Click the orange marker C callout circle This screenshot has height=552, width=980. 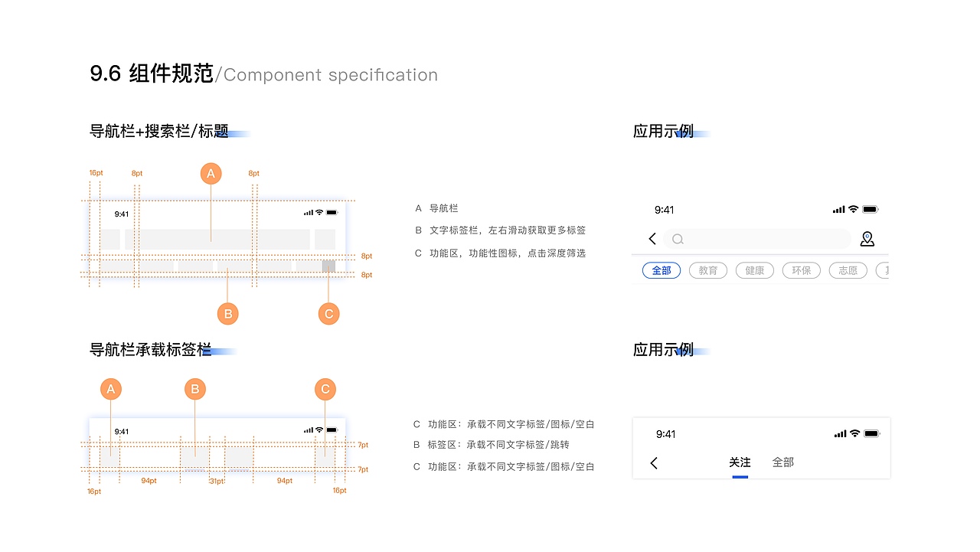click(328, 313)
